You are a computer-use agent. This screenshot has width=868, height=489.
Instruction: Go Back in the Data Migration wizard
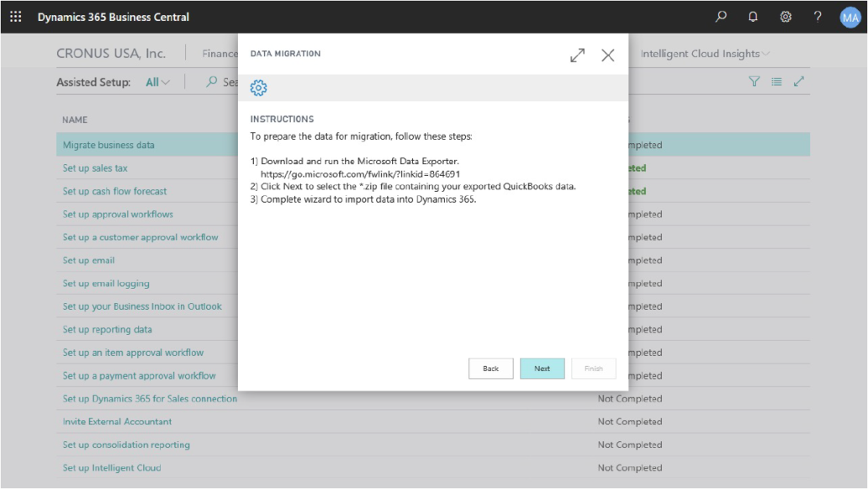click(x=490, y=368)
